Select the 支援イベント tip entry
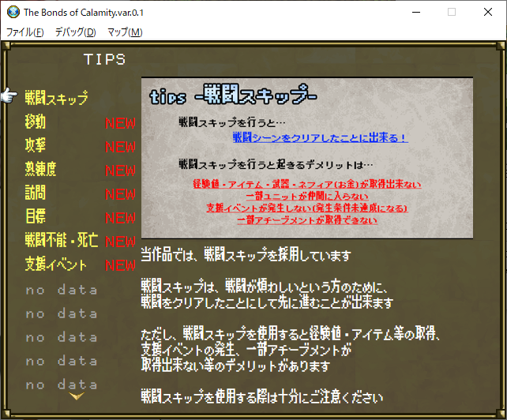 (x=56, y=264)
